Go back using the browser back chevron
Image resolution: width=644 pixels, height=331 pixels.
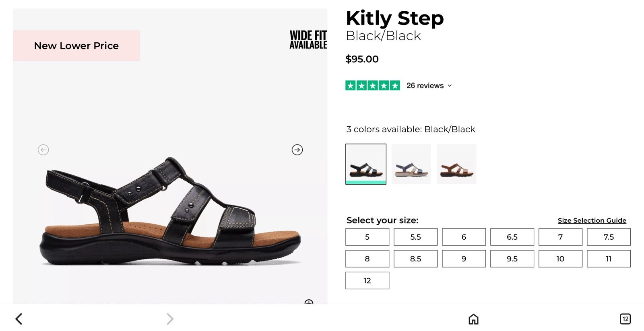[x=19, y=319]
